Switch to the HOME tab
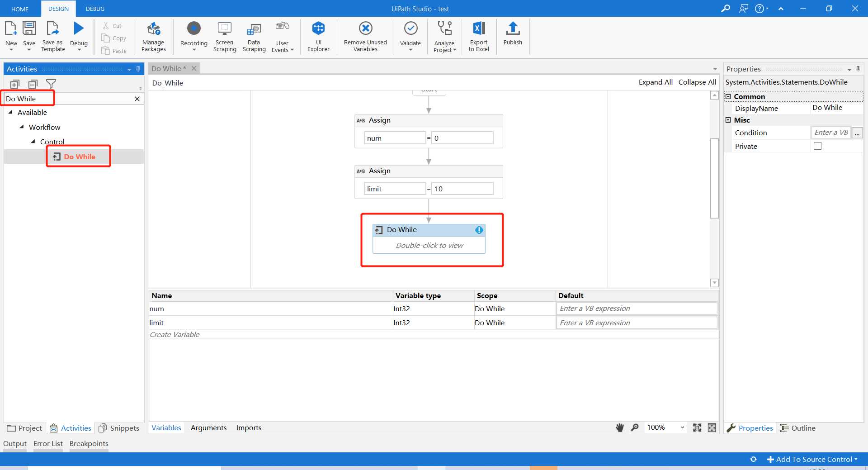 click(x=20, y=9)
